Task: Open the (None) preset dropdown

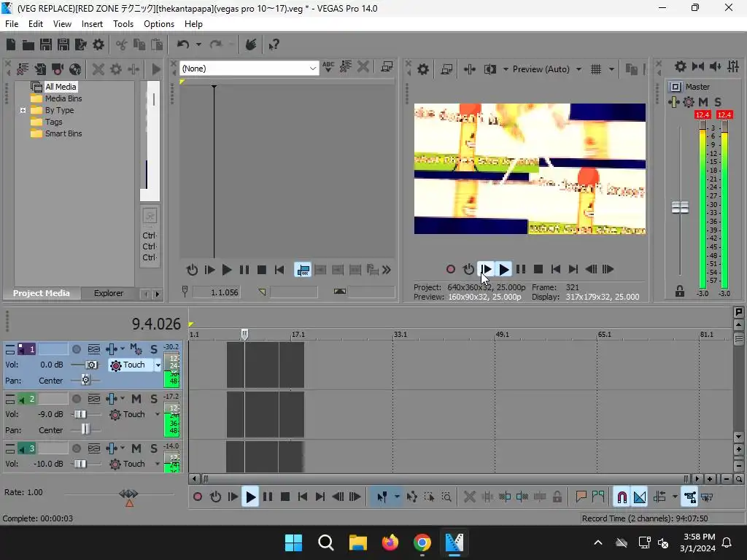Action: pos(312,69)
